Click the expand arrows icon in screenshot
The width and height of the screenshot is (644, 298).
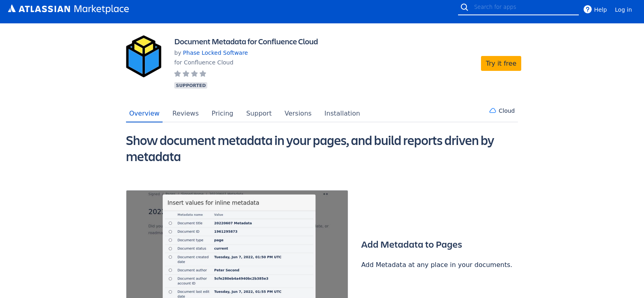(x=326, y=194)
